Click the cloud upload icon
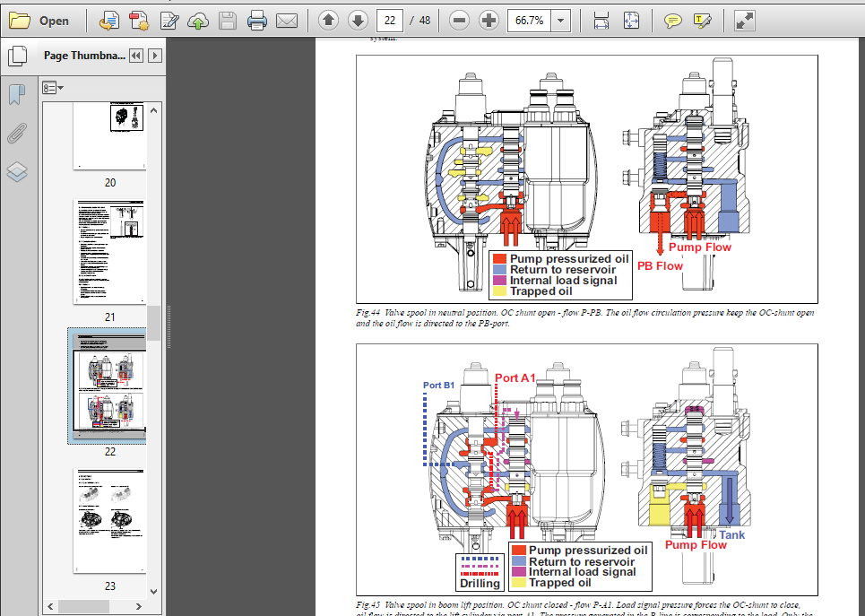Viewport: 865px width, 616px height. tap(198, 21)
